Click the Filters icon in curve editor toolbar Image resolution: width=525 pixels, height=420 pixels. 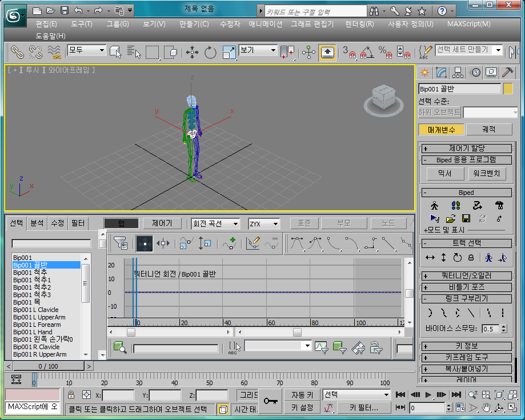tap(120, 243)
